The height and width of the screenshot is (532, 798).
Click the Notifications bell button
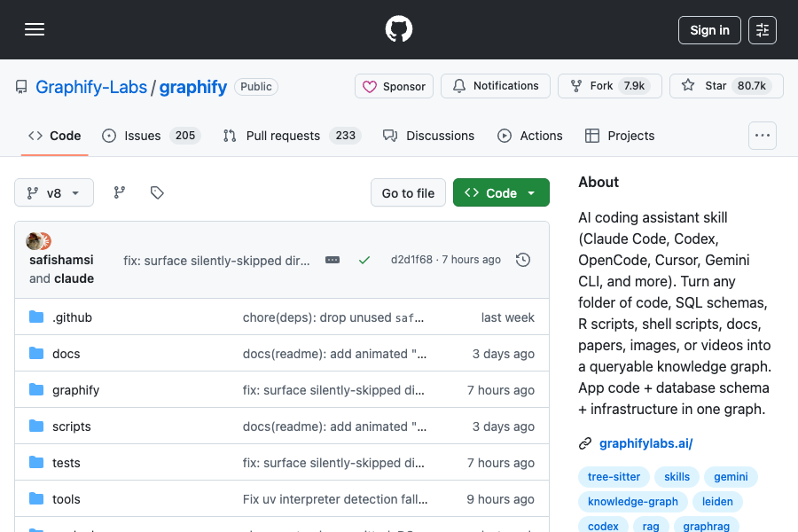tap(495, 86)
